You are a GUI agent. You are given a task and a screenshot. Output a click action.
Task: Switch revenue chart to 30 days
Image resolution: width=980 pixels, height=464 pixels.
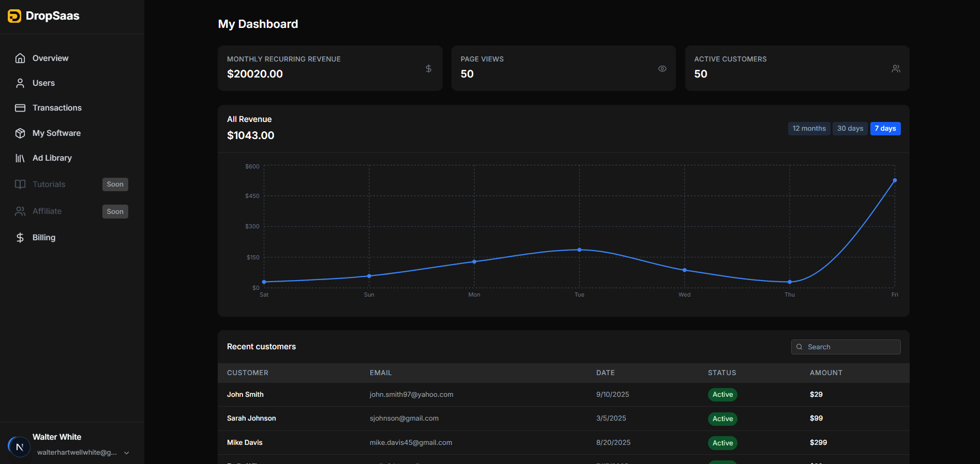(850, 129)
